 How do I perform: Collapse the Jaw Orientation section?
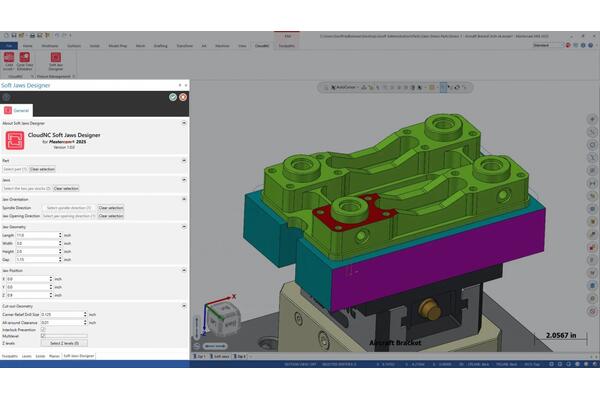click(184, 199)
